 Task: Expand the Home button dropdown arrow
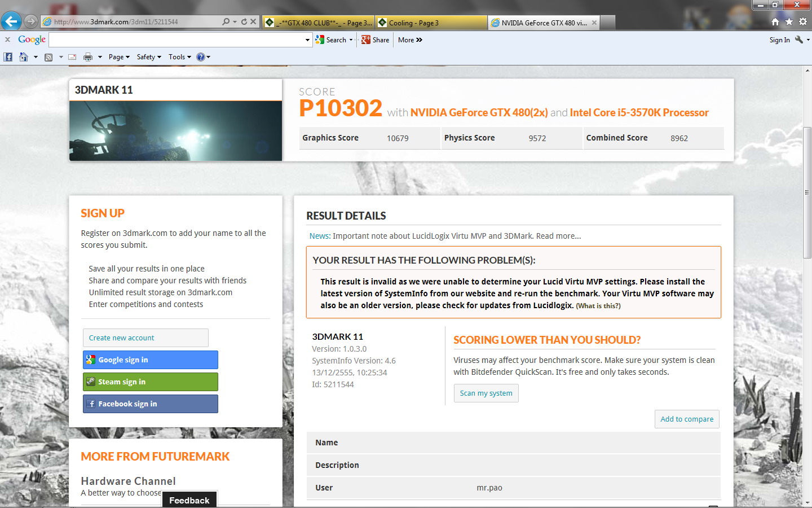36,57
